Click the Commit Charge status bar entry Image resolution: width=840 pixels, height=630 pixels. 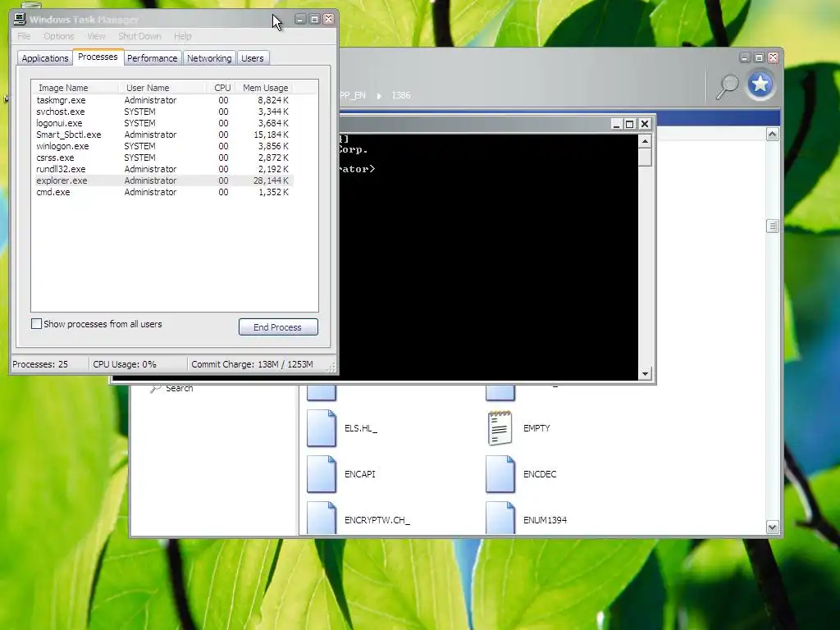(252, 364)
